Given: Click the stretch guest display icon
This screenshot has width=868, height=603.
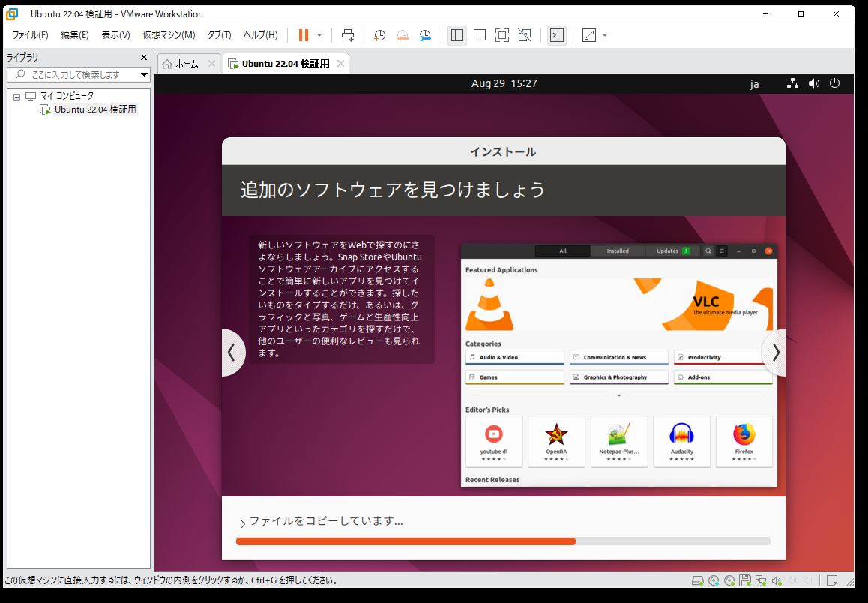Looking at the screenshot, I should [589, 35].
